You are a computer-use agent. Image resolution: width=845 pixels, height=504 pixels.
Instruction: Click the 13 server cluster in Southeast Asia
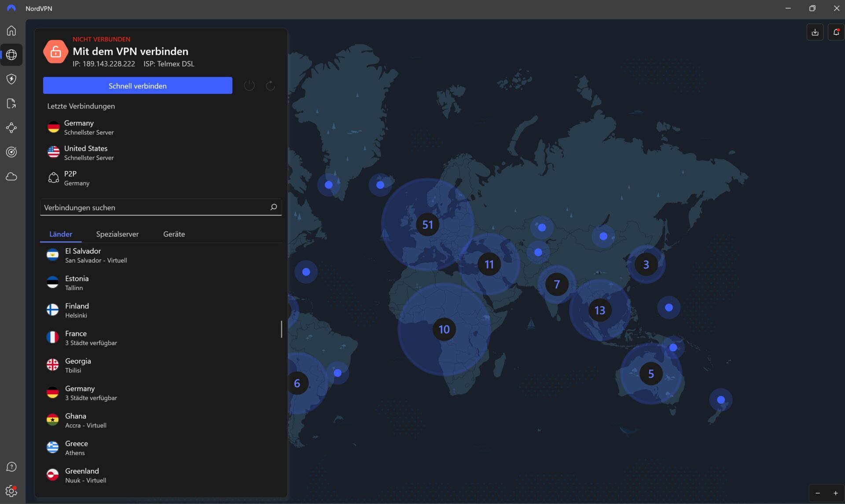pyautogui.click(x=599, y=310)
